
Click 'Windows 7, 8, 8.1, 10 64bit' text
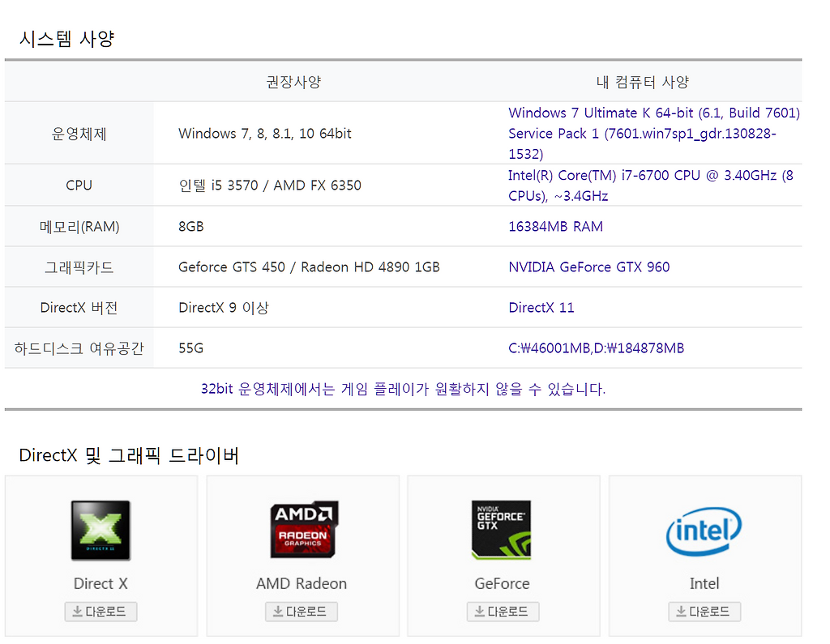[265, 134]
